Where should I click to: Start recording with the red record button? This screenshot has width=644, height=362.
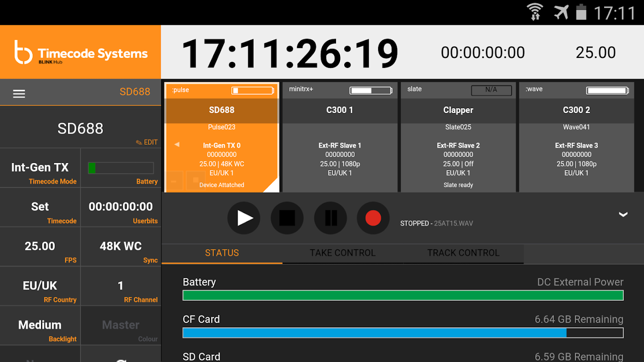point(373,218)
